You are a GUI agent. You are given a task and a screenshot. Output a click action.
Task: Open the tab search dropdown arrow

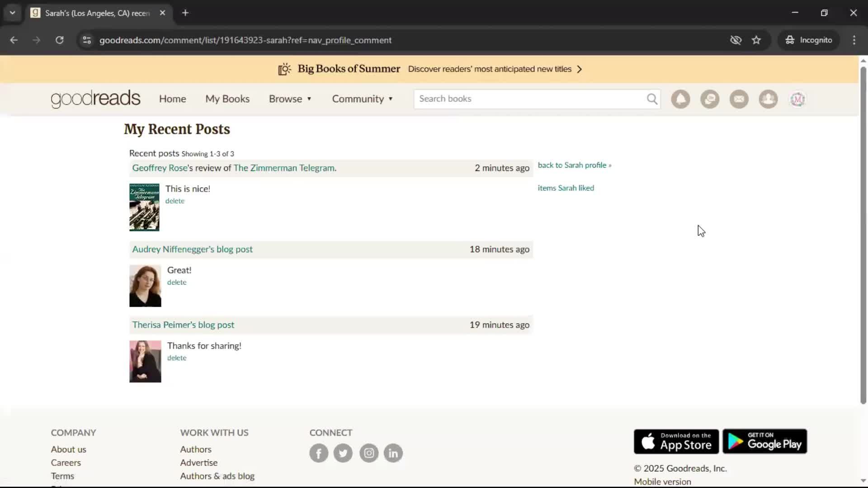(13, 13)
